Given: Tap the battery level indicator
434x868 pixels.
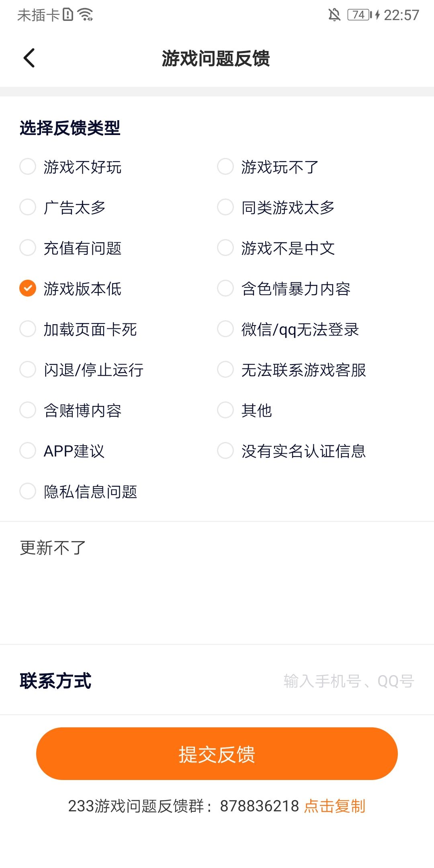Looking at the screenshot, I should click(359, 15).
